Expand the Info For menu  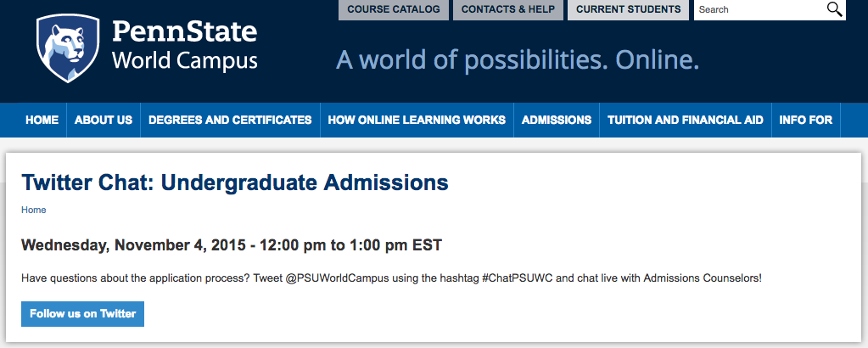point(806,120)
